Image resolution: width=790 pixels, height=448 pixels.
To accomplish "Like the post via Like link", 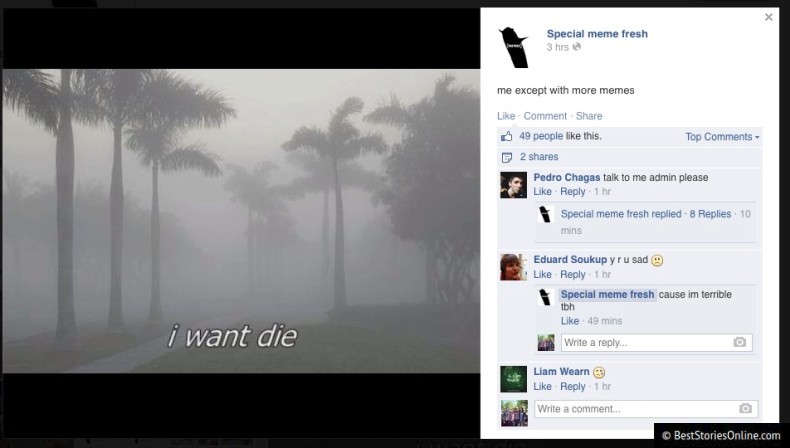I will coord(506,116).
